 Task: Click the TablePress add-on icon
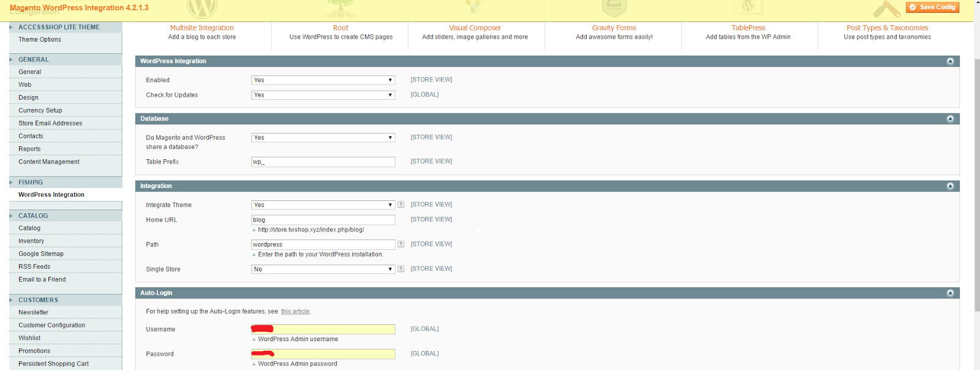click(748, 7)
